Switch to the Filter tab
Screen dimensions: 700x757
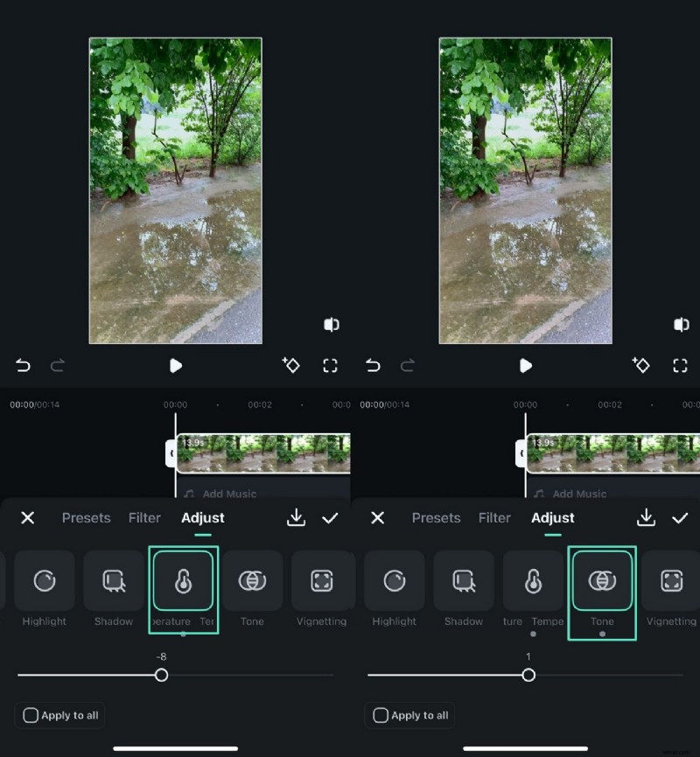[144, 518]
